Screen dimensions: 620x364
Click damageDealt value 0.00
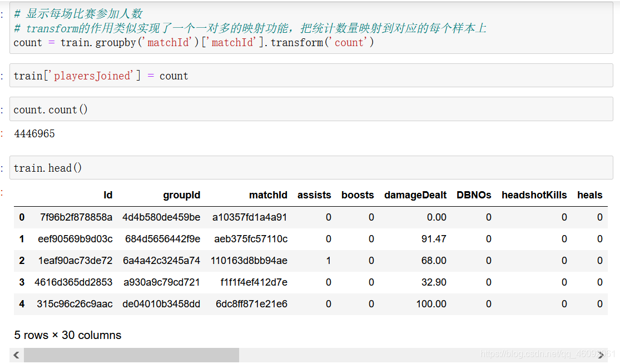[x=437, y=217]
